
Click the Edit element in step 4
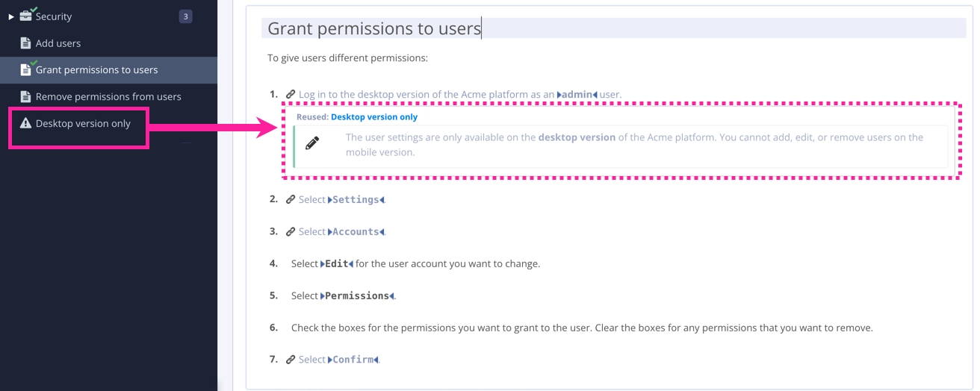click(x=337, y=264)
